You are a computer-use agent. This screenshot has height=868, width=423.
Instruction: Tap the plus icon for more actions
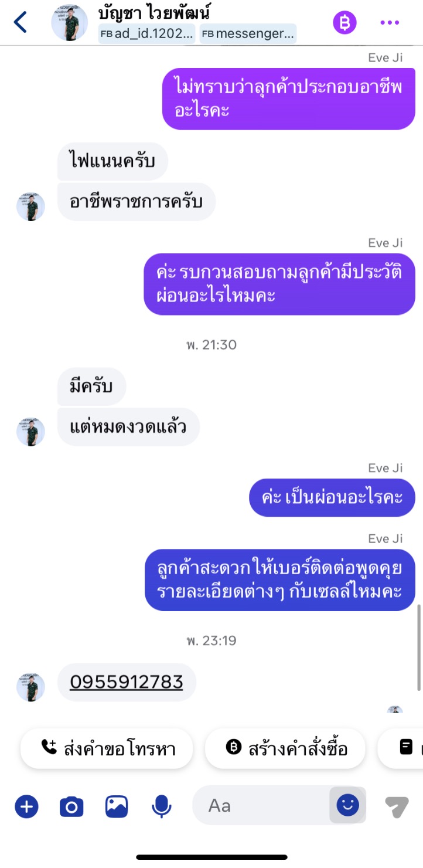26,807
